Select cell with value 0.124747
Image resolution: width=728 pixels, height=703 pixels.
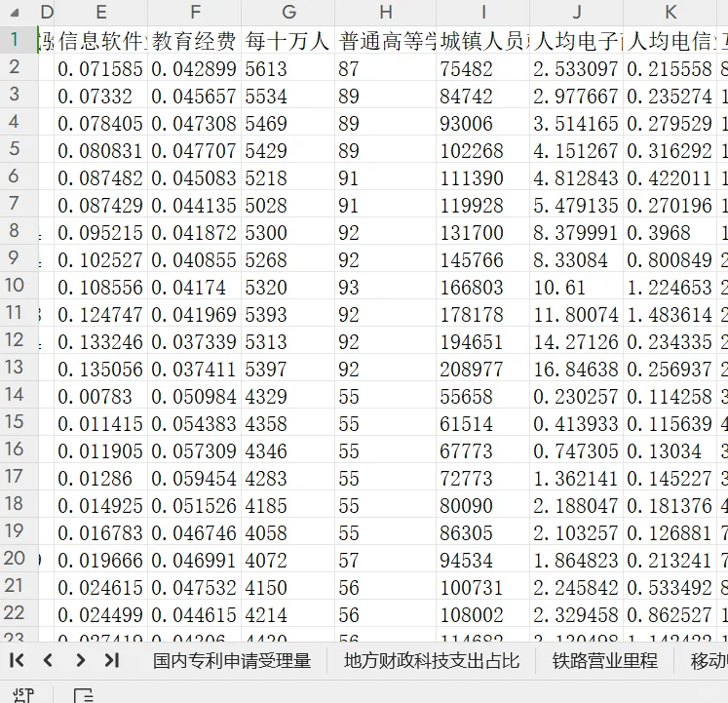(x=100, y=314)
